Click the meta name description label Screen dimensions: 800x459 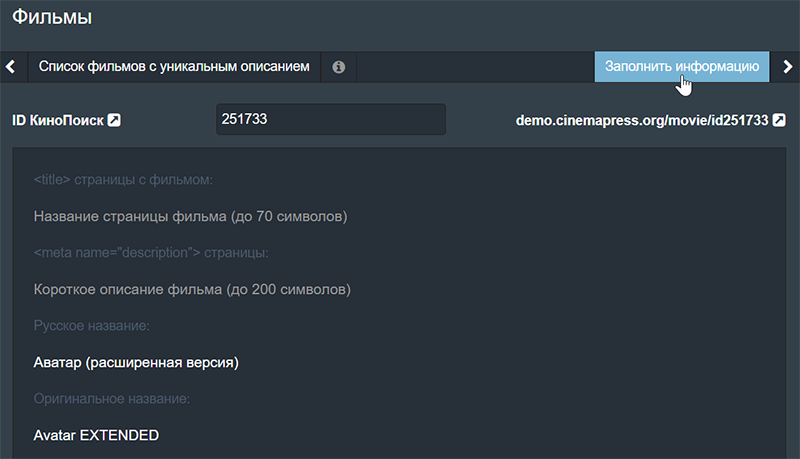point(151,253)
